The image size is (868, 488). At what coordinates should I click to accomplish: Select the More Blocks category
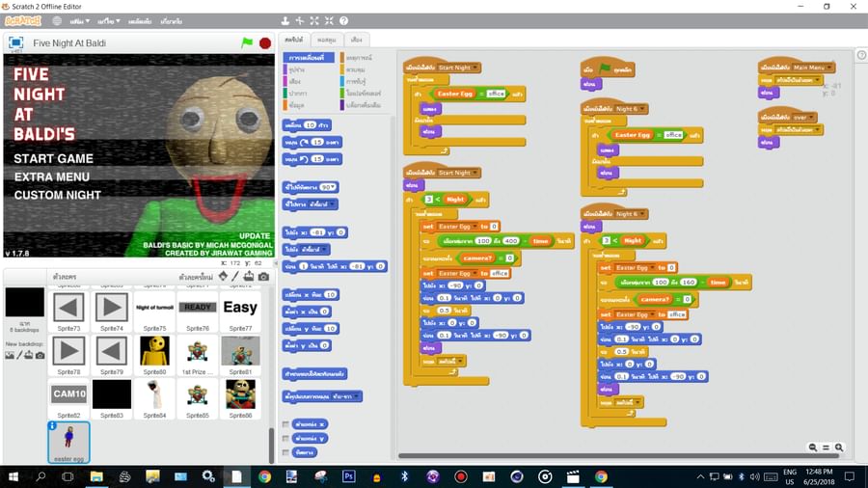tap(364, 104)
